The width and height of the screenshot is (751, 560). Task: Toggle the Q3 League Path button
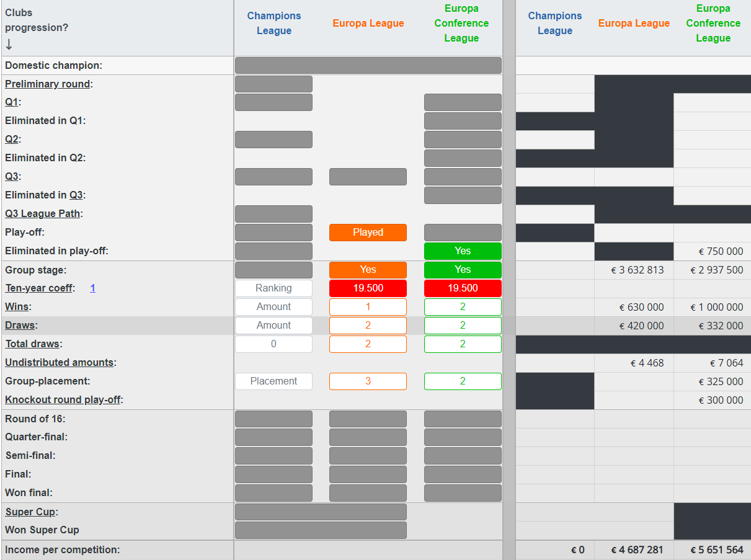tap(273, 214)
